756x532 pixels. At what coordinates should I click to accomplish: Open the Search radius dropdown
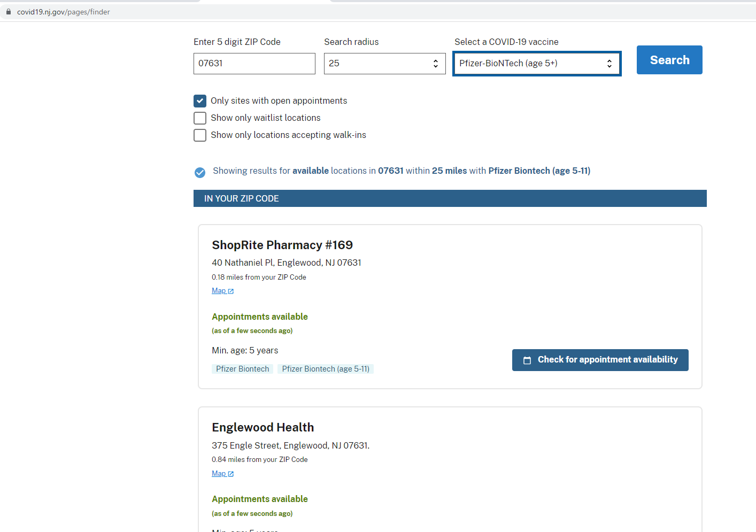point(385,64)
